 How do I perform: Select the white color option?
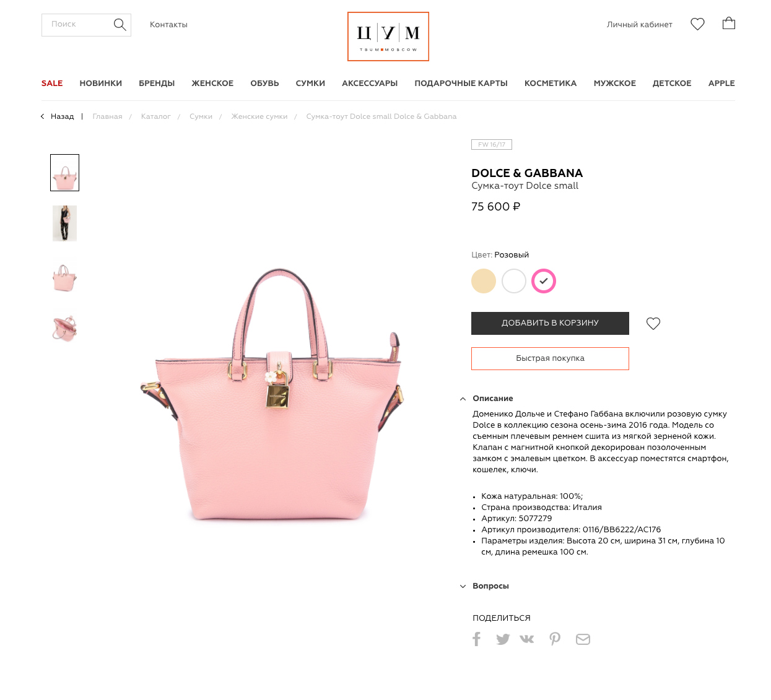pyautogui.click(x=514, y=281)
